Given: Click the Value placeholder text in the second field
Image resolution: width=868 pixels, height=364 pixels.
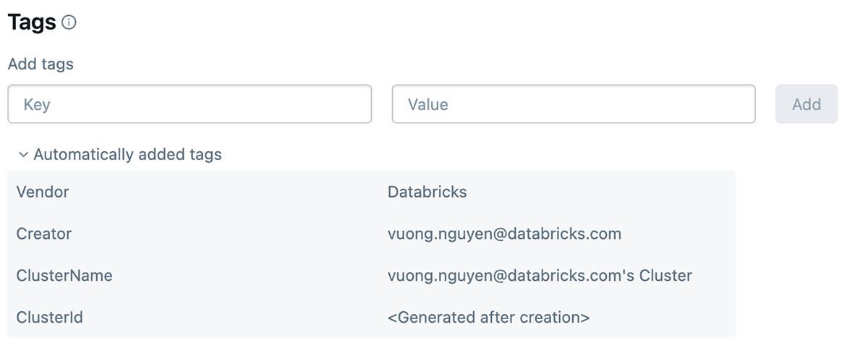Looking at the screenshot, I should point(427,104).
